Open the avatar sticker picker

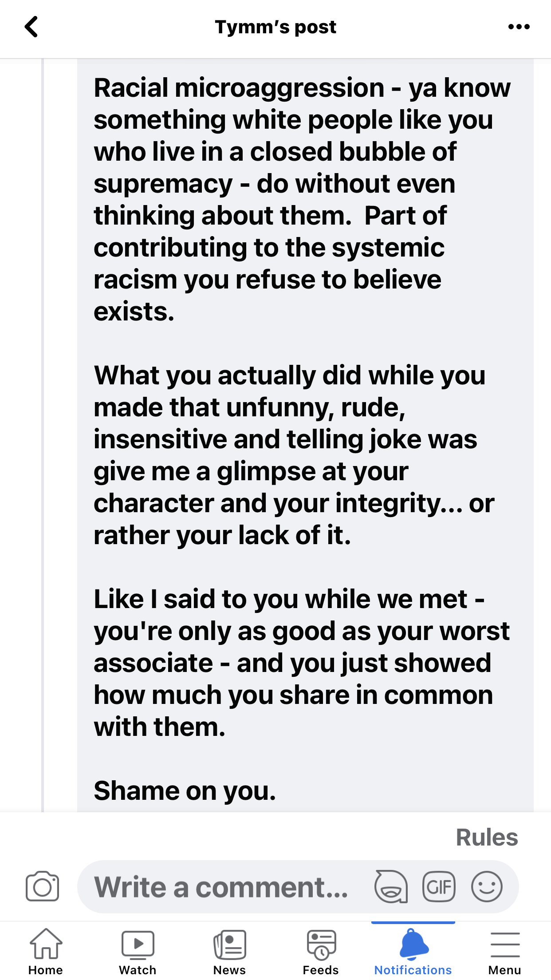391,887
